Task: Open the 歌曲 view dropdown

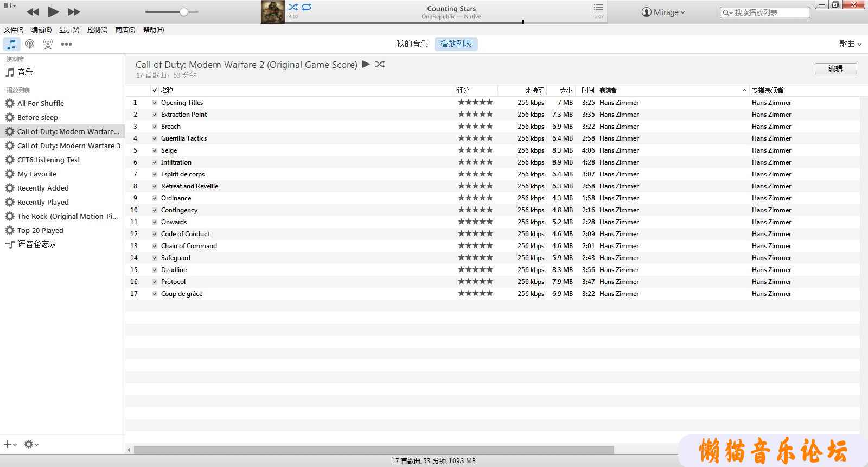Action: click(x=850, y=44)
